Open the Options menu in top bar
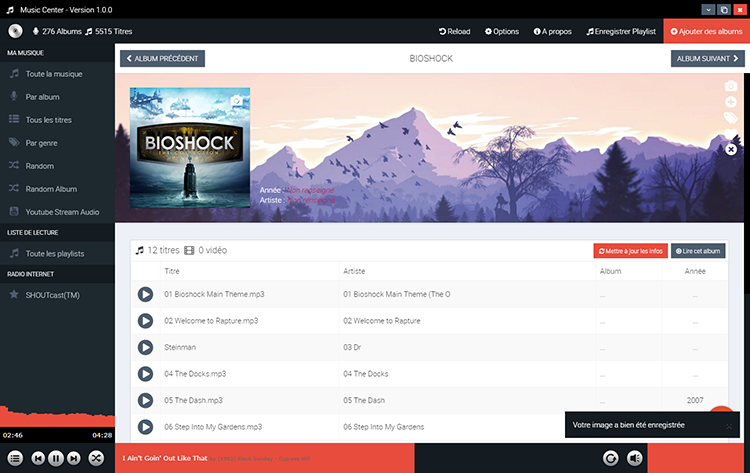Viewport: 750px width, 473px height. pyautogui.click(x=502, y=31)
